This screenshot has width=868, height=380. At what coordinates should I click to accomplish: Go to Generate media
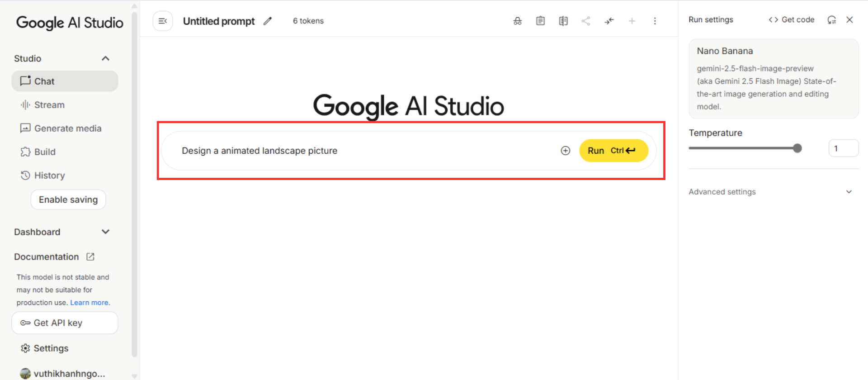(x=68, y=128)
